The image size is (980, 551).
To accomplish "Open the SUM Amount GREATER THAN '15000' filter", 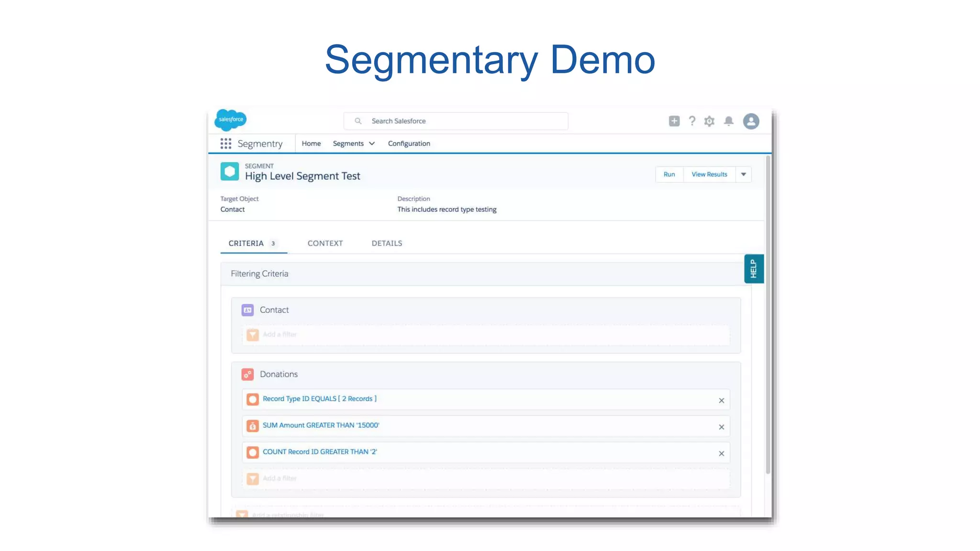I will (x=321, y=425).
